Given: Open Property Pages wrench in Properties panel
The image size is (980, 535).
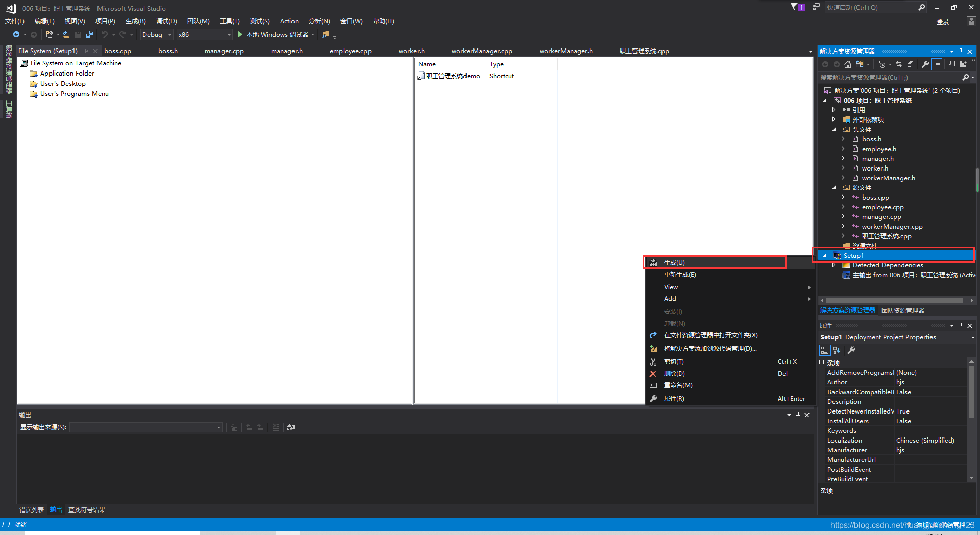Looking at the screenshot, I should [x=851, y=350].
